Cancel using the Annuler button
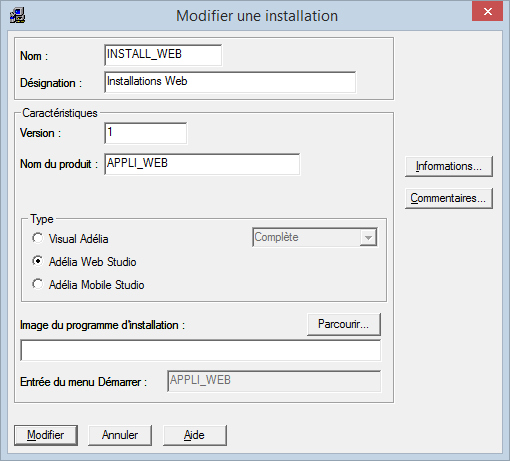Screen dimensions: 510x461 pyautogui.click(x=120, y=435)
